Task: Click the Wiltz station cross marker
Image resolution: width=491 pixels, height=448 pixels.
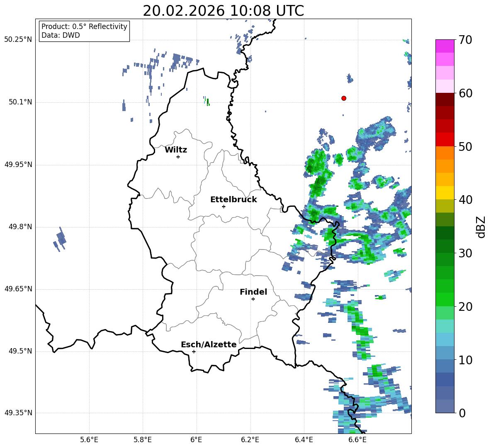Action: pyautogui.click(x=178, y=157)
